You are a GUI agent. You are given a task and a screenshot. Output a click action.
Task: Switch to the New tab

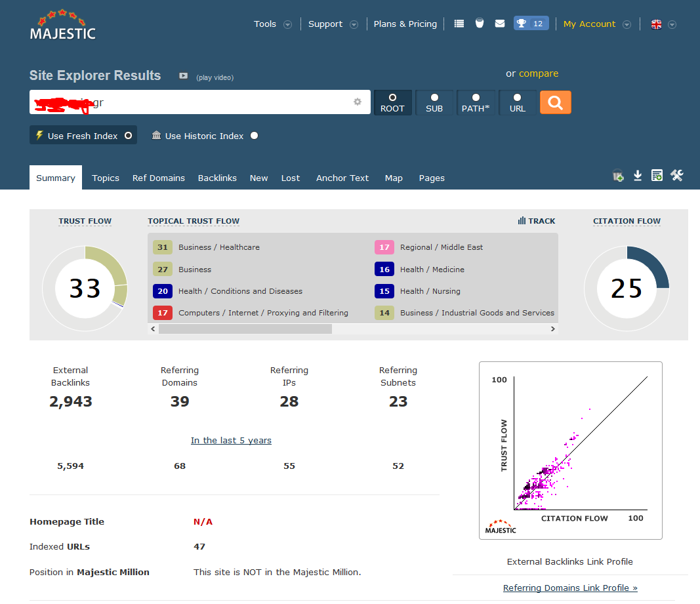pos(259,178)
